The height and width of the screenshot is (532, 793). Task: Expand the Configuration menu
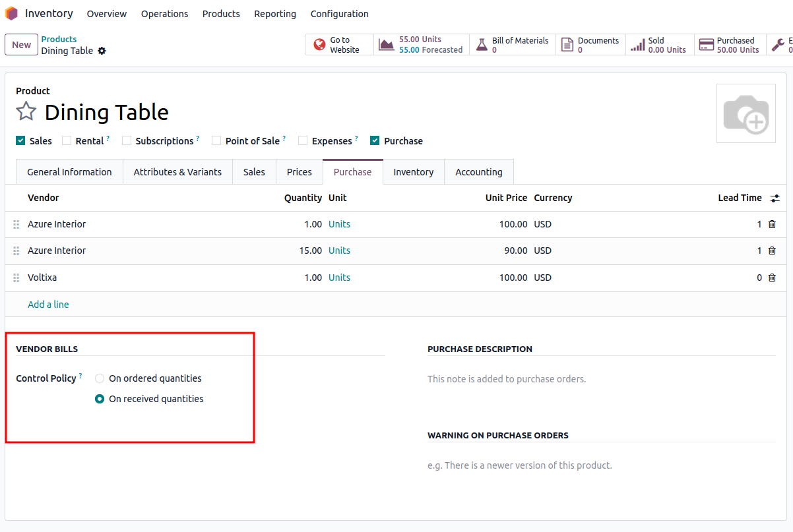pos(339,14)
